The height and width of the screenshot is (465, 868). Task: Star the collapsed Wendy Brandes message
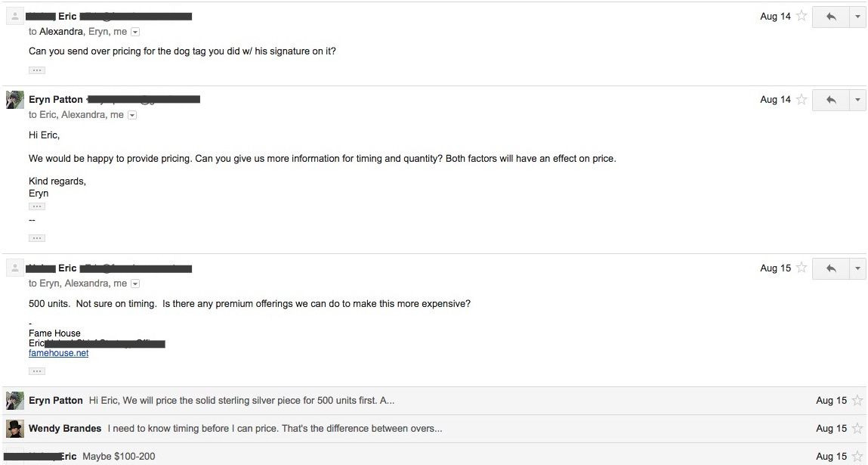(857, 429)
